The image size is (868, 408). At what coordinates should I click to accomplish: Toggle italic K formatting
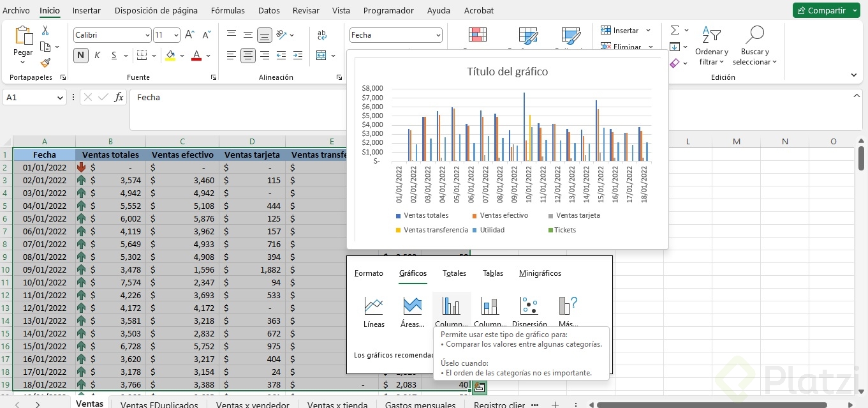tap(98, 56)
